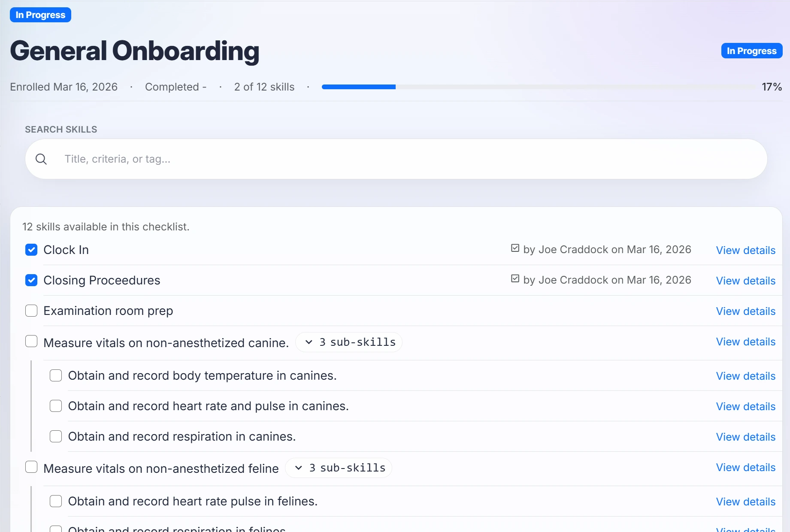
Task: Check the Examination room prep skill
Action: (x=31, y=311)
